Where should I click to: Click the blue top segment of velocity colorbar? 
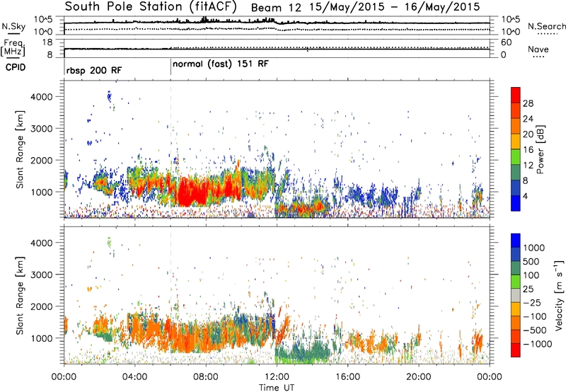tap(516, 241)
